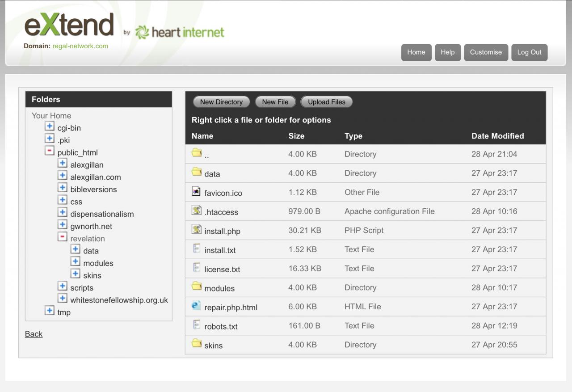Screen dimensions: 572x392
Task: Click the favicon.ico file icon
Action: (x=197, y=192)
